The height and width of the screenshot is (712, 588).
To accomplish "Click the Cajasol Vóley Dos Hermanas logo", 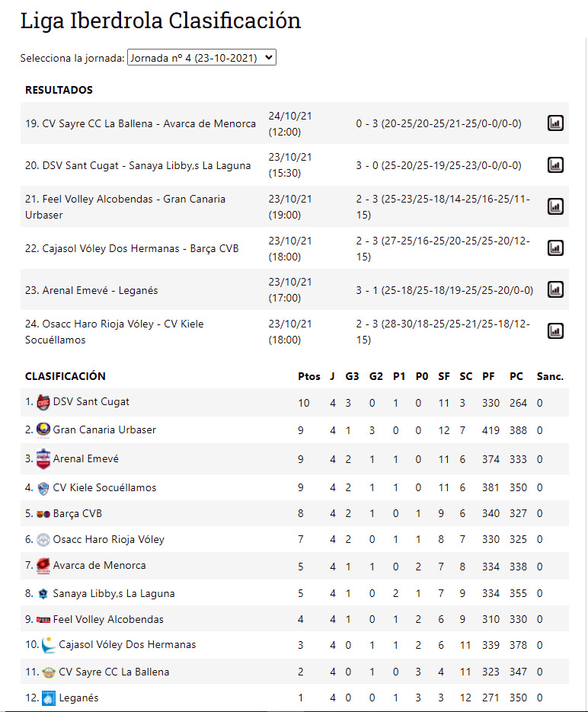I will (49, 645).
